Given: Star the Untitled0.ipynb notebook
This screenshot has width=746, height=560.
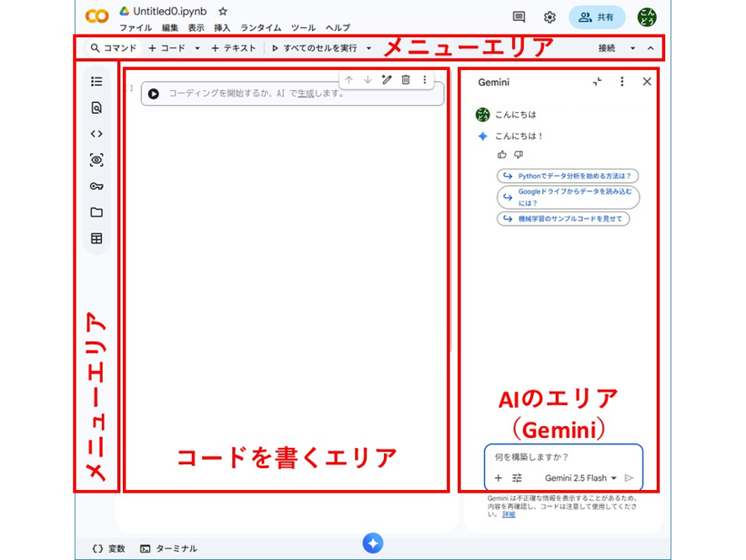Looking at the screenshot, I should coord(222,11).
